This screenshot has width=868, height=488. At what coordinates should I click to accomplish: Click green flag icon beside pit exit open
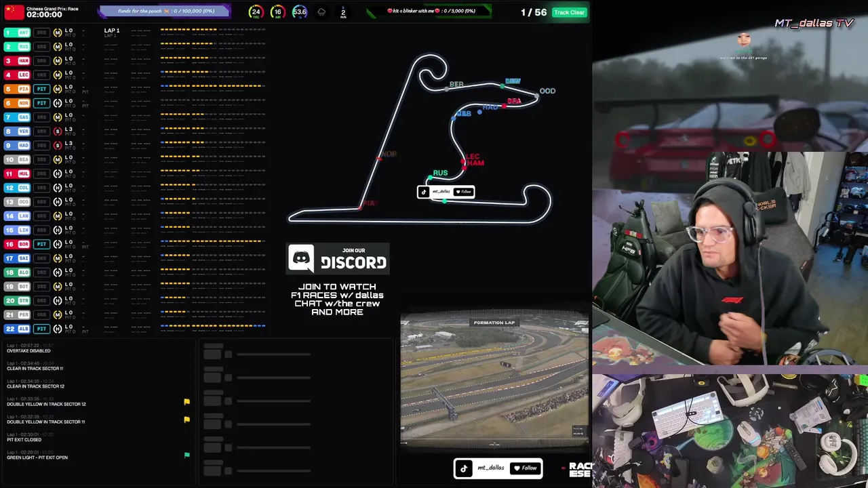[x=186, y=455]
